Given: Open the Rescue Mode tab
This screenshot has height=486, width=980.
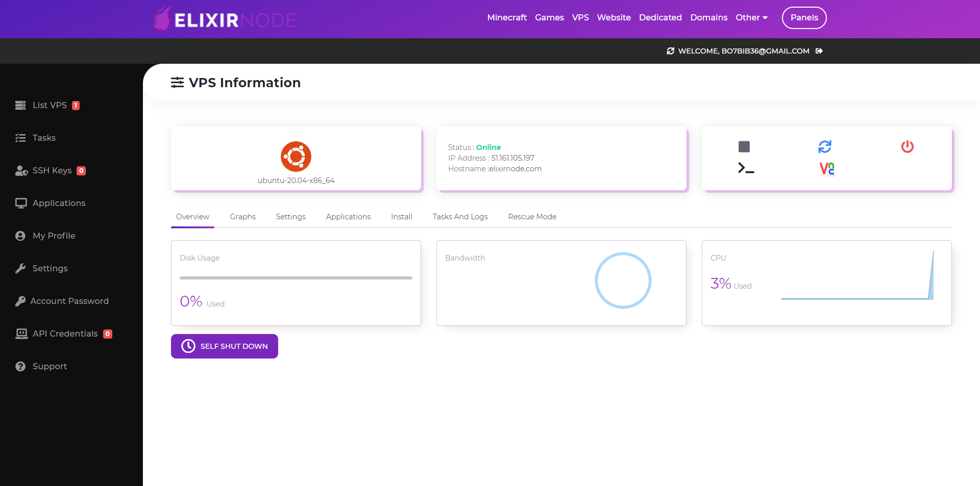Looking at the screenshot, I should 532,216.
